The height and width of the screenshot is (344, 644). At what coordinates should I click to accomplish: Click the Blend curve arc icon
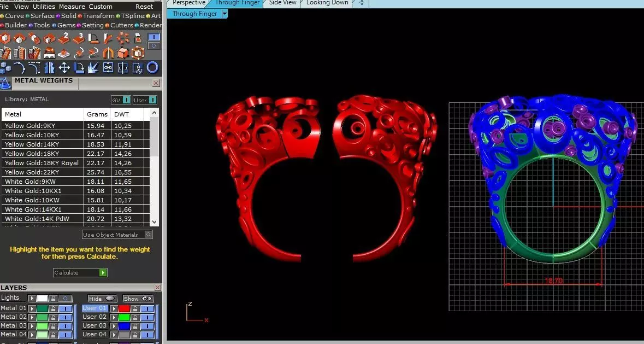[19, 67]
